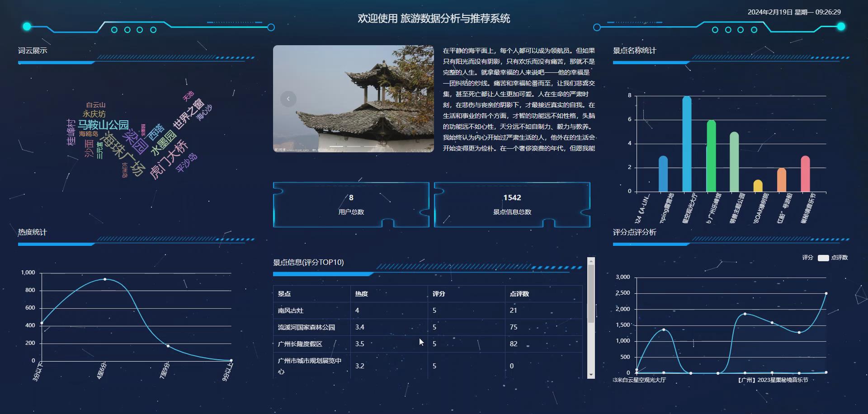Click the 用户总数 card showing 8
The width and height of the screenshot is (868, 414).
351,204
